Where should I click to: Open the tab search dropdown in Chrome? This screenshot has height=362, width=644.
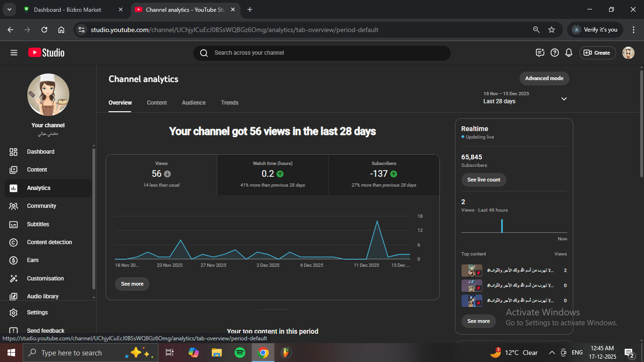tap(9, 9)
